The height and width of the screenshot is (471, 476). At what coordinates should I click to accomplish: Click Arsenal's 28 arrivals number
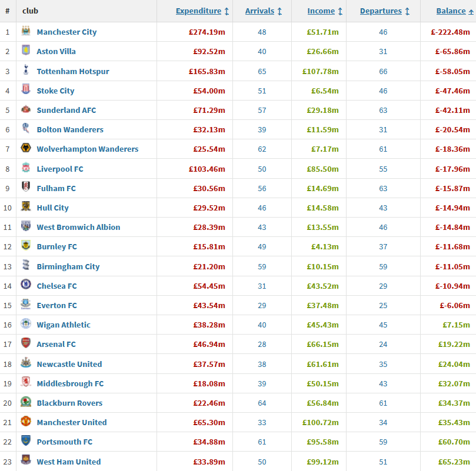262,344
